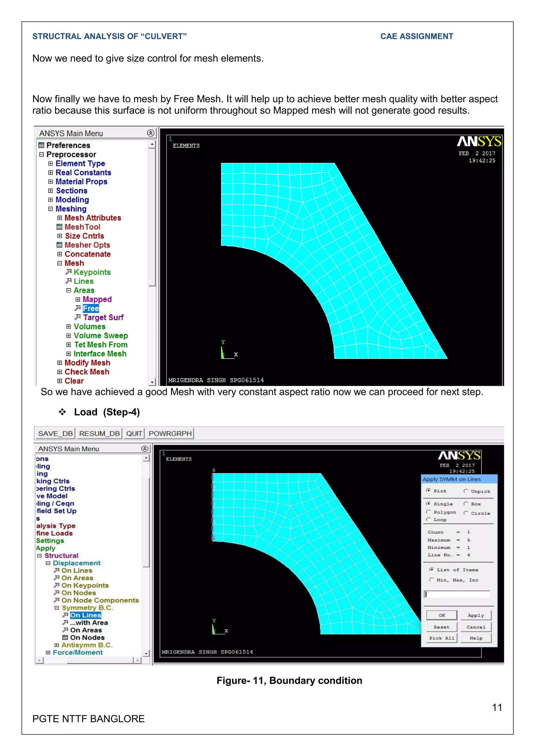Viewport: 535px width, 756px height.
Task: Open Modify Mesh menu item
Action: (x=87, y=363)
